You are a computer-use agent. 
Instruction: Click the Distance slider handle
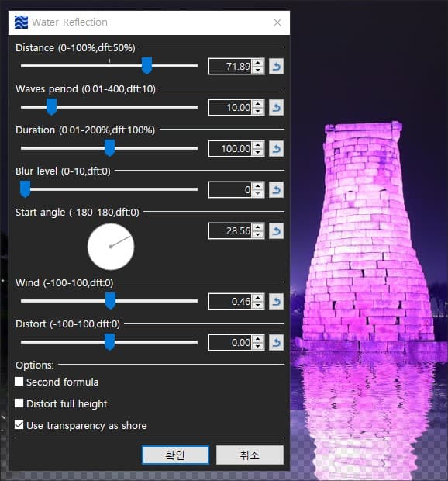pos(146,66)
